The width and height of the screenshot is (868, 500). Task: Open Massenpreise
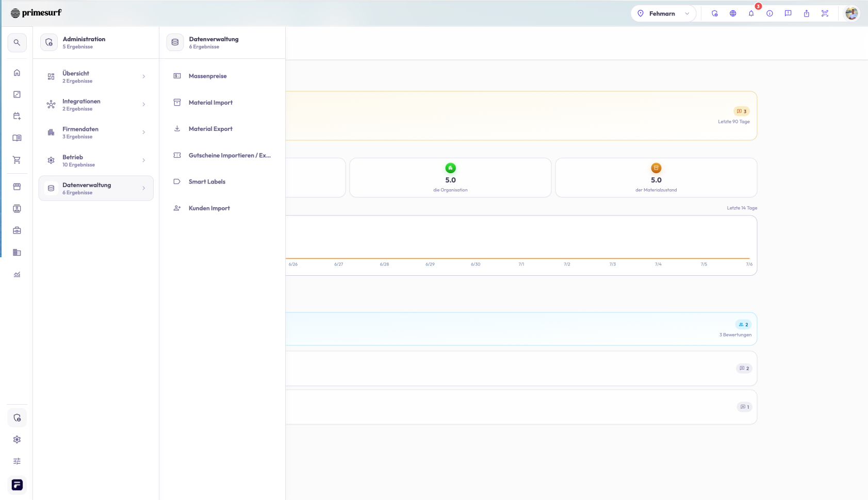(x=222, y=76)
